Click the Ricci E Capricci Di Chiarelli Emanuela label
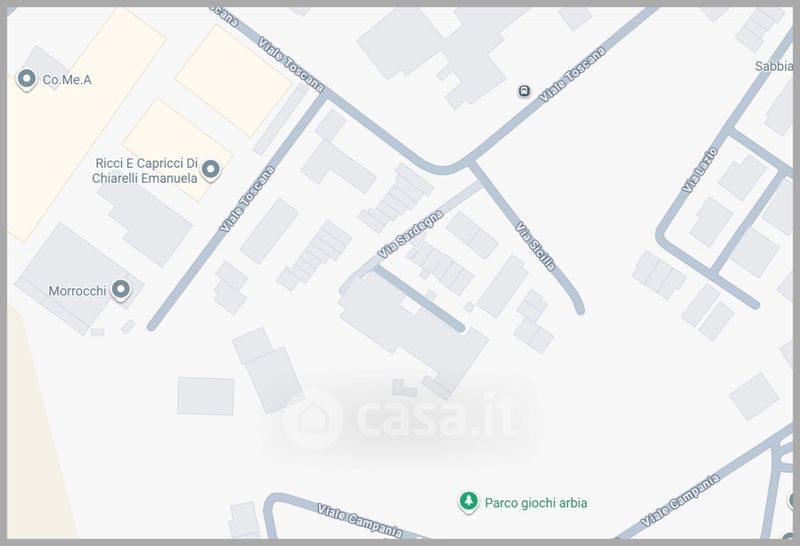Viewport: 800px width, 546px height. [x=145, y=170]
